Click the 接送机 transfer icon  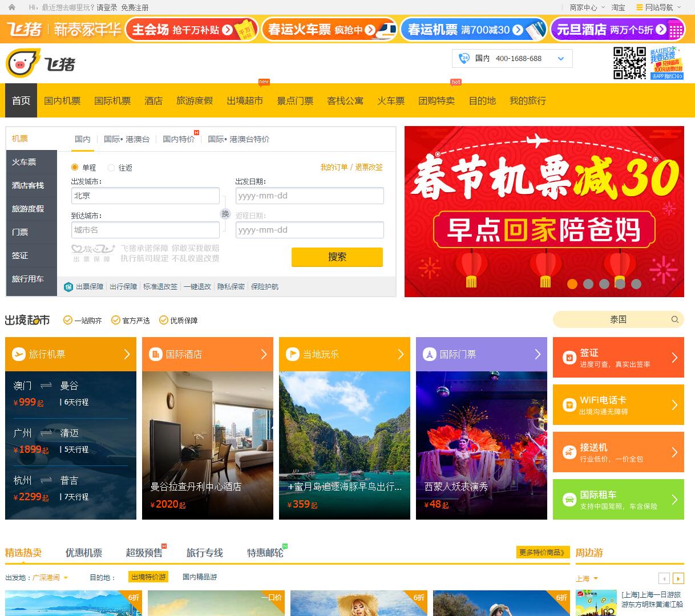[569, 452]
